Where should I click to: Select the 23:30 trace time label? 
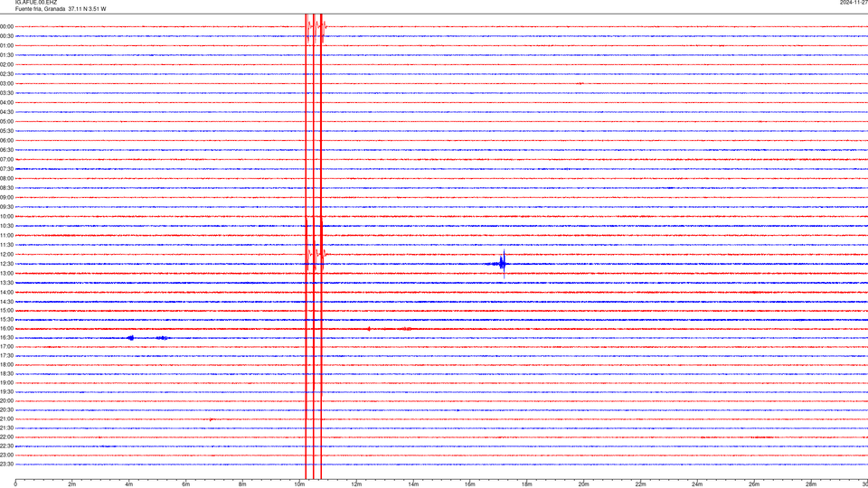(x=6, y=465)
